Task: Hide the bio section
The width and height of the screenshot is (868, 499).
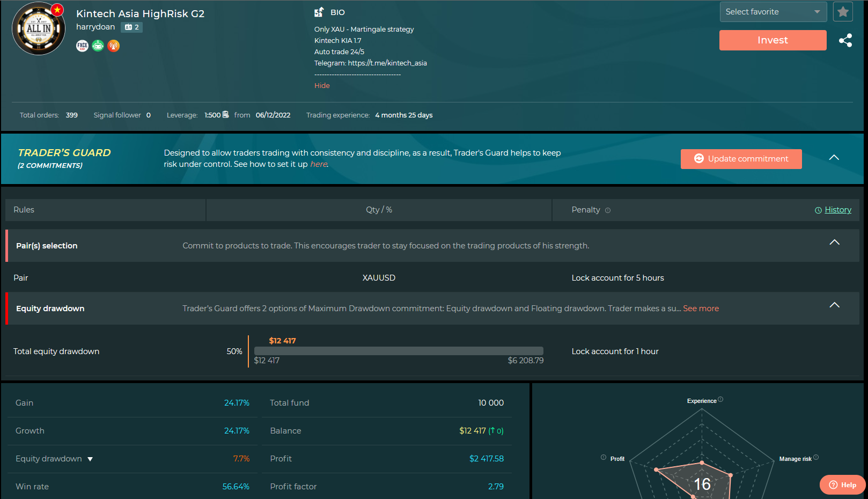Action: (322, 86)
